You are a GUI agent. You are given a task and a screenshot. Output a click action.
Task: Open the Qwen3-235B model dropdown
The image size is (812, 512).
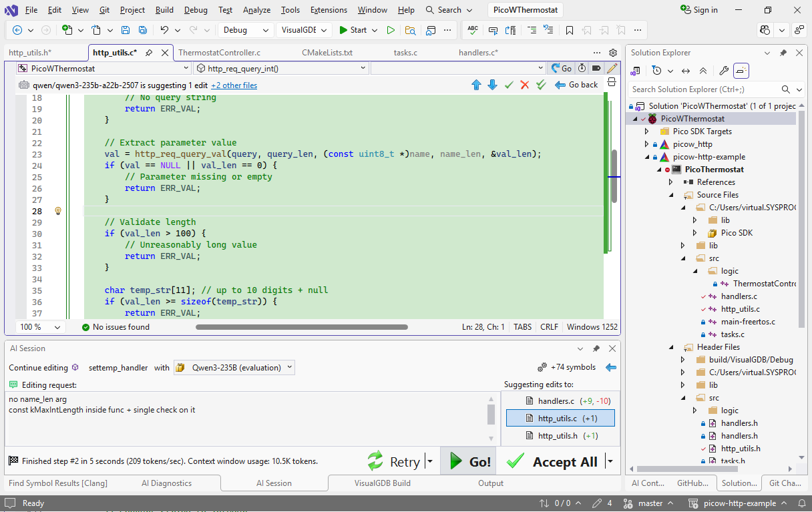click(x=234, y=367)
